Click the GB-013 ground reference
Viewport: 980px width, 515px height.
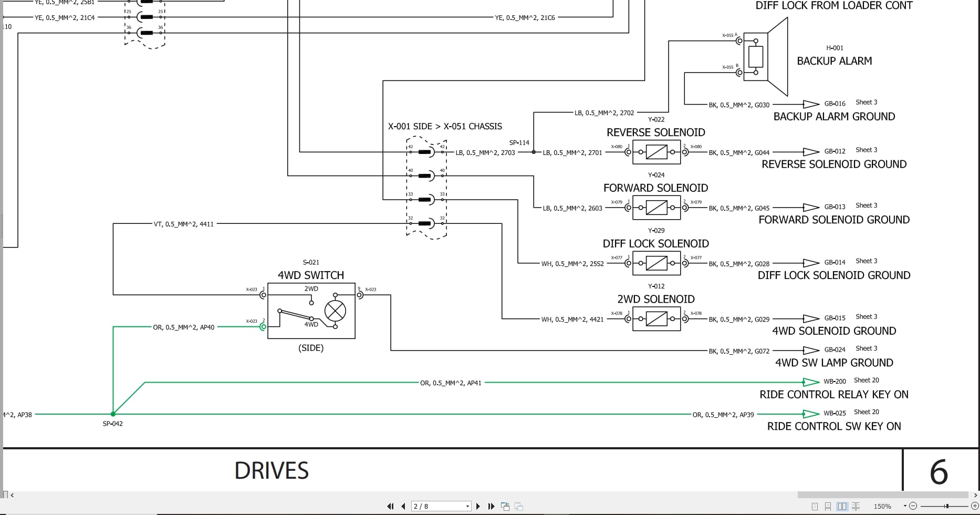pyautogui.click(x=835, y=207)
